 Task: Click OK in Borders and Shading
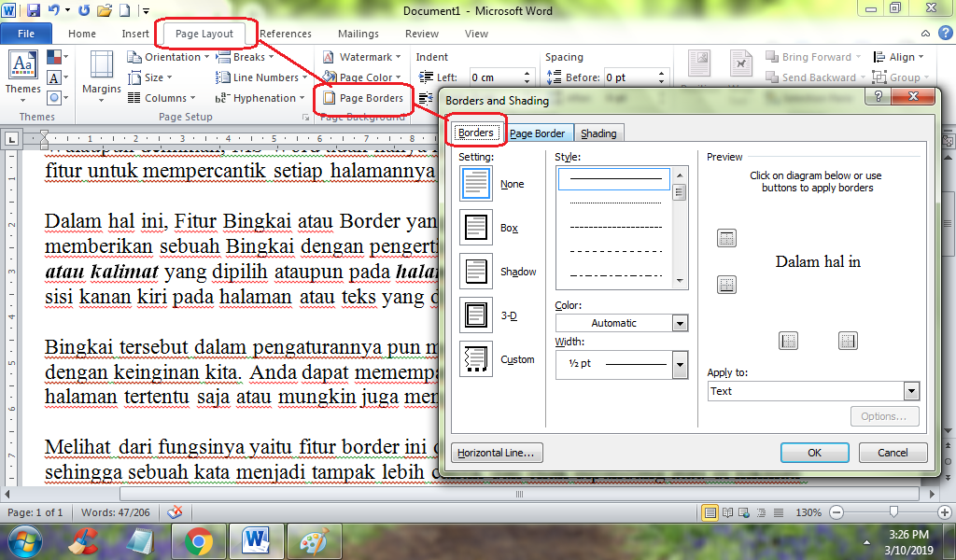814,453
